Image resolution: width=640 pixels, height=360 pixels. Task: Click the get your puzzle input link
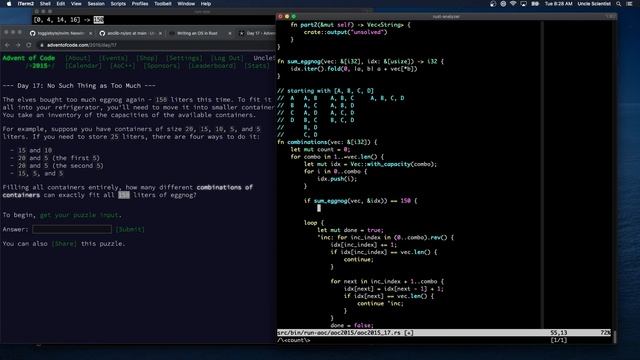(x=80, y=215)
